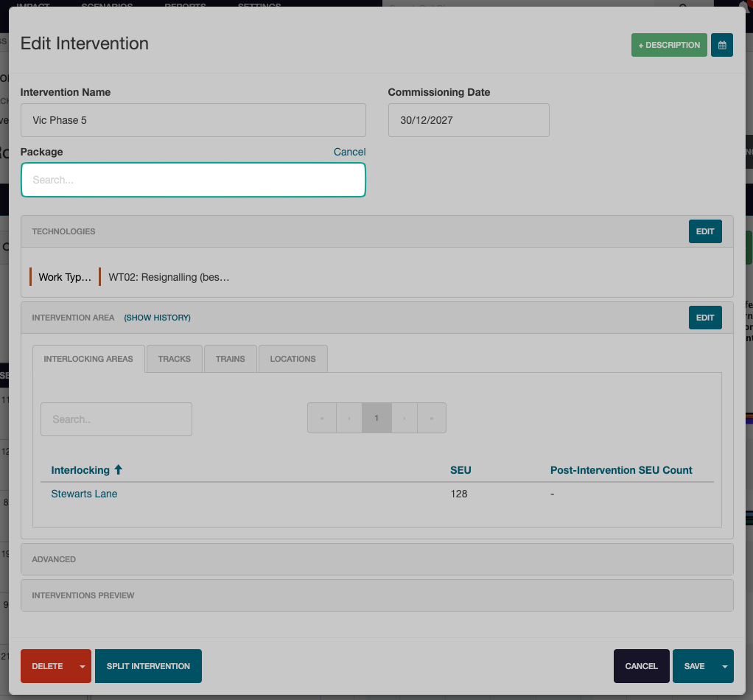The height and width of the screenshot is (700, 753).
Task: Click the Package search field
Action: click(193, 180)
